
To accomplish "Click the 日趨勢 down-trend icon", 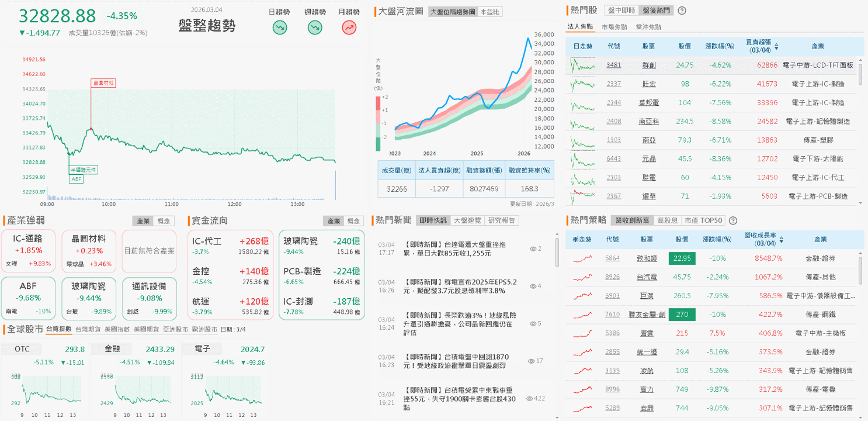I will tap(280, 27).
